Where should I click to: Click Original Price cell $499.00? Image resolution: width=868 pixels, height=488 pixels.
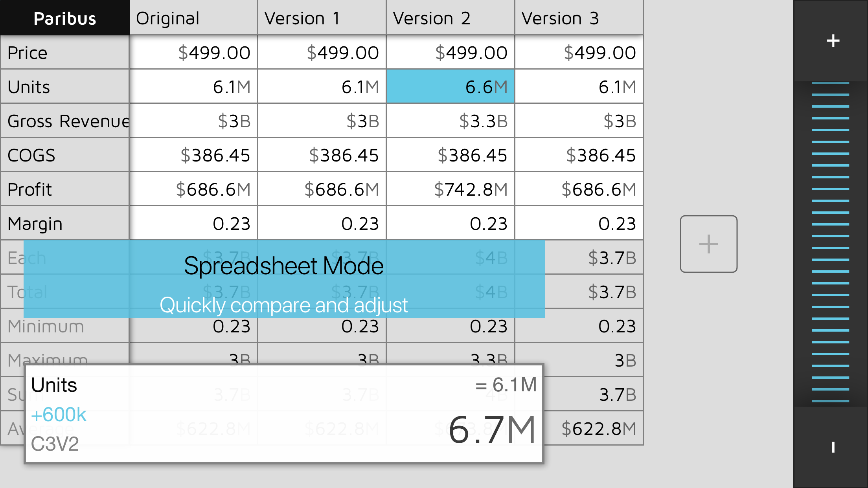(193, 53)
